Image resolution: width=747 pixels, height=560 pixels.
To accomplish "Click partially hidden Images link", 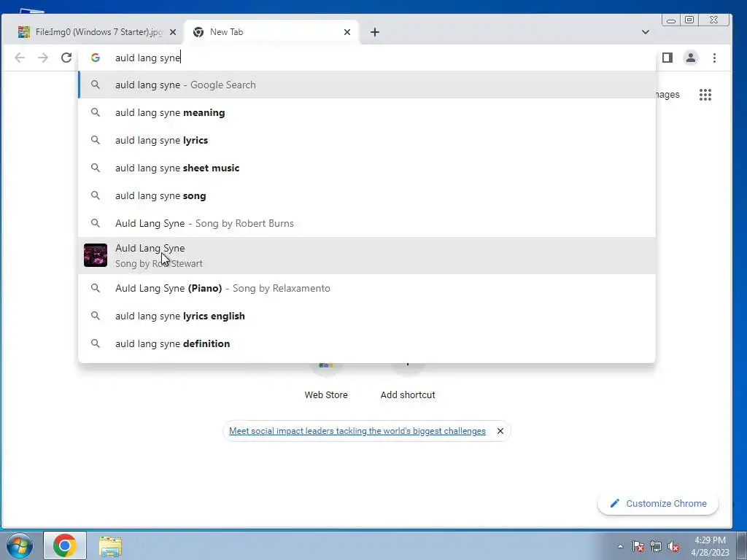I will tap(668, 95).
